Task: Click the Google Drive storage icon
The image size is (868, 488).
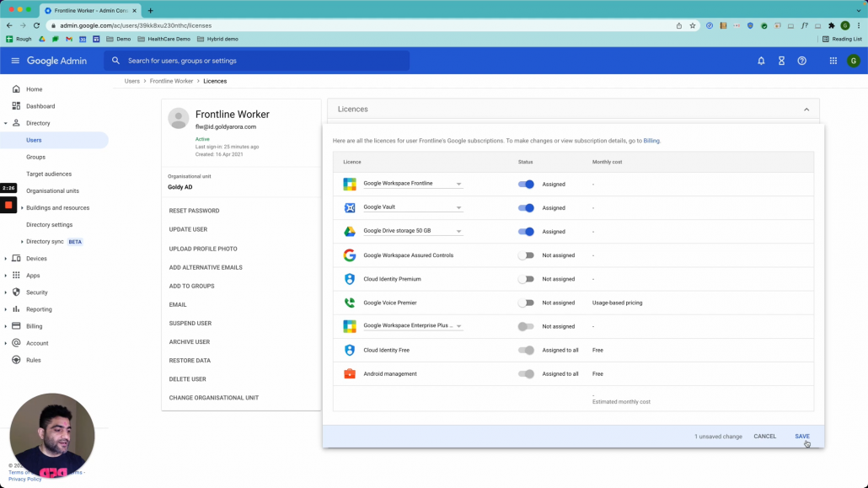Action: pos(349,232)
